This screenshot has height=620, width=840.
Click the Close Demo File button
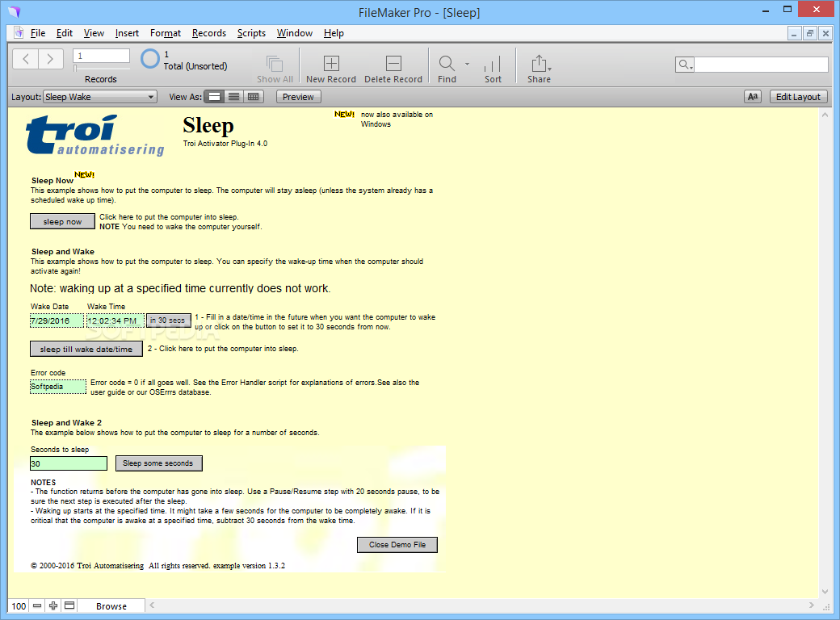(x=397, y=544)
